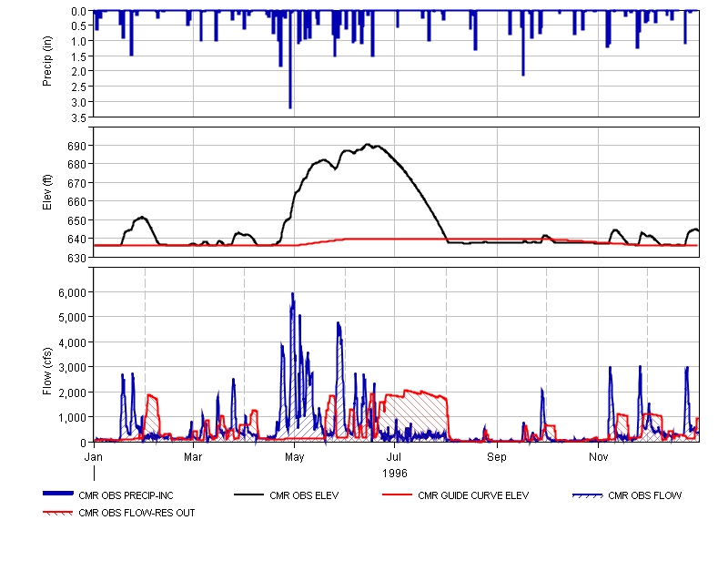Image resolution: width=728 pixels, height=571 pixels.
Task: Click the Jan label on the time axis
Action: pos(94,455)
